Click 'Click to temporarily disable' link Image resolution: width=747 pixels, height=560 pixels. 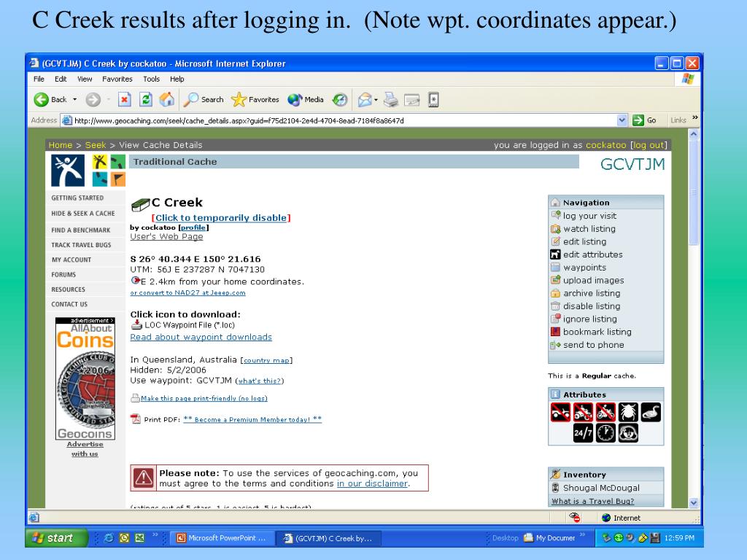click(x=221, y=217)
